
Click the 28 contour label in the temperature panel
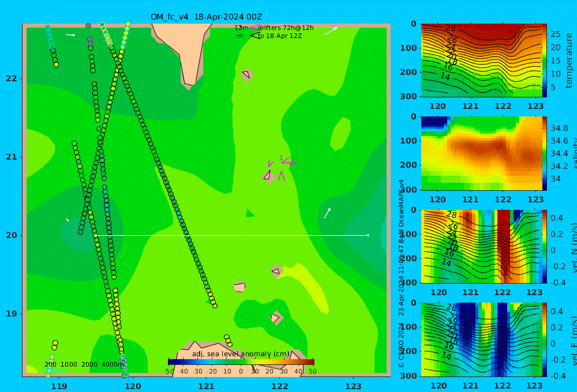pos(451,28)
